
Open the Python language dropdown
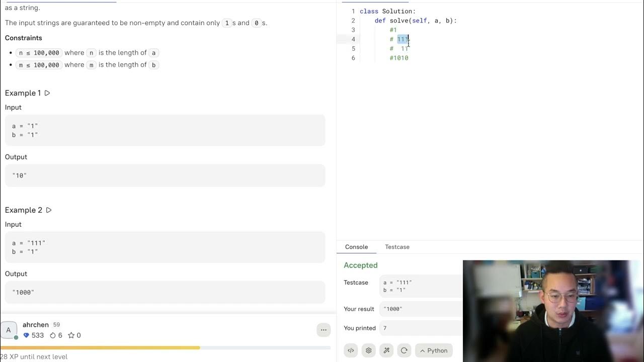click(x=434, y=350)
